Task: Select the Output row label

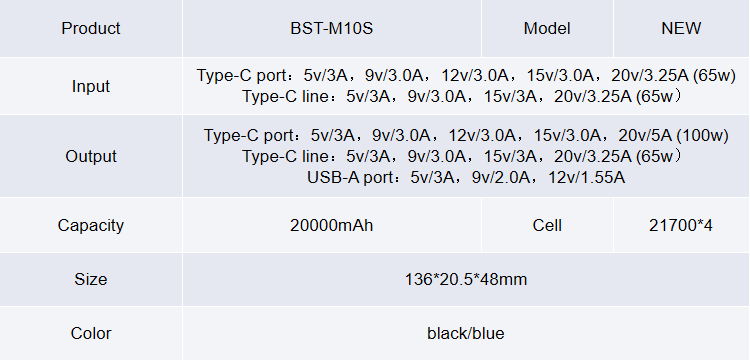Action: pos(91,156)
